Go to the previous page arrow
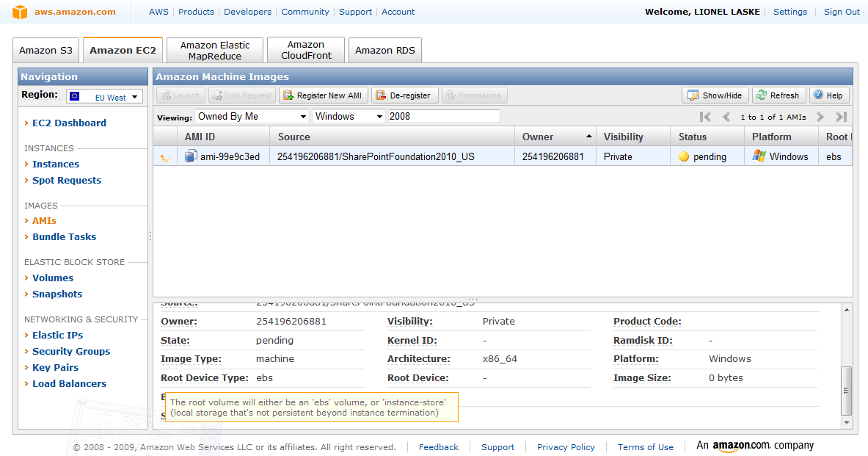The image size is (868, 456). [726, 117]
